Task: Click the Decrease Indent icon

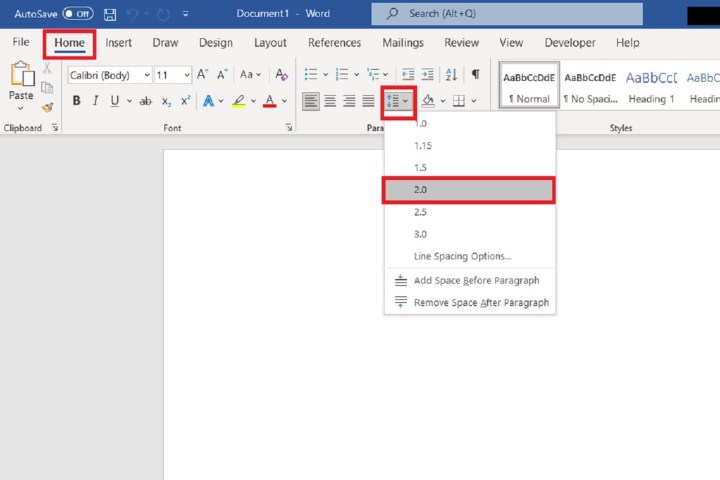Action: [x=408, y=74]
